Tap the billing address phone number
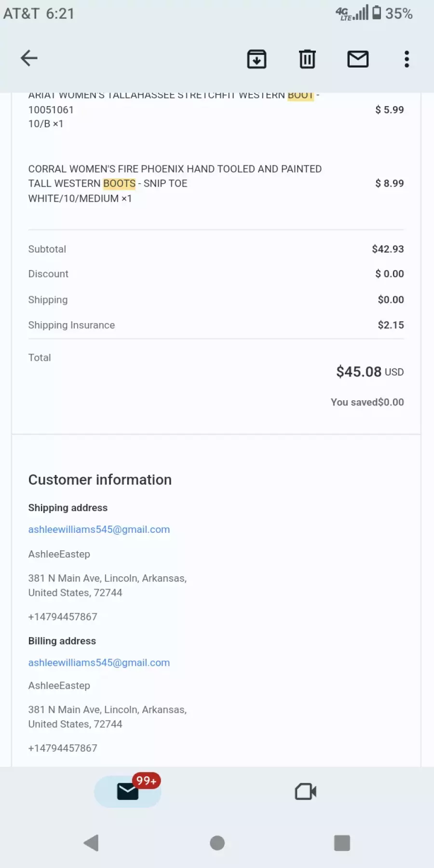 [x=63, y=748]
